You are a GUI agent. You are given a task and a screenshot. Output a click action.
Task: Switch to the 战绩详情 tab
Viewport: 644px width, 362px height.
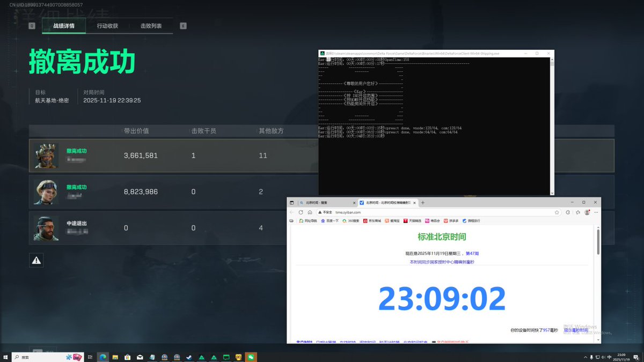(x=64, y=26)
